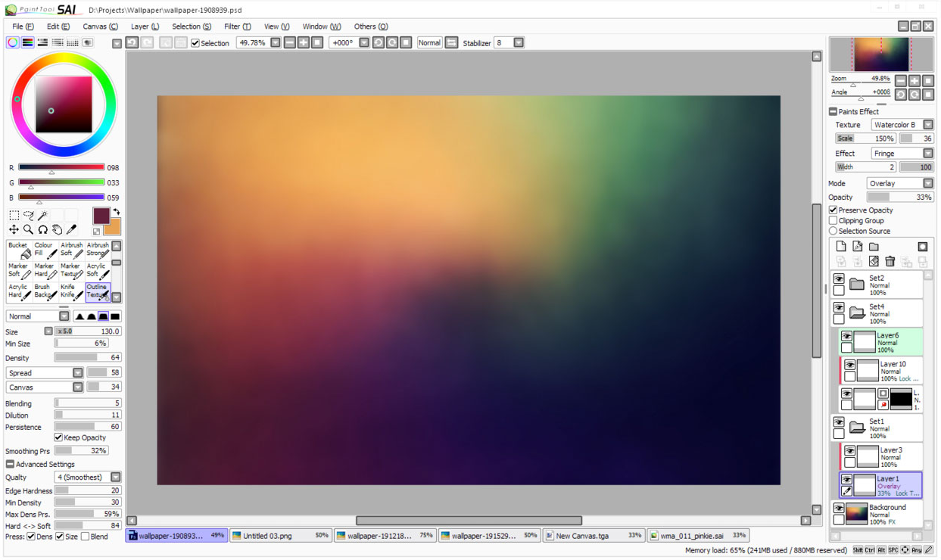The width and height of the screenshot is (941, 560).
Task: Select the Move tool
Action: tap(14, 229)
